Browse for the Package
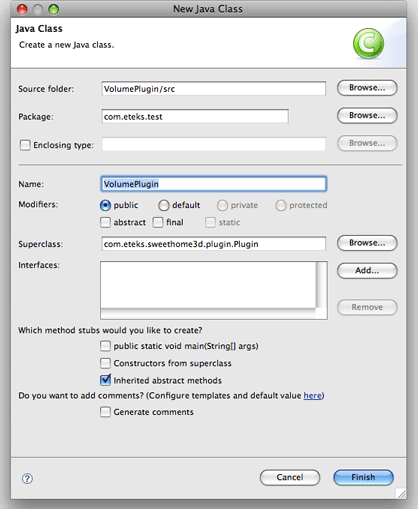This screenshot has height=509, width=418. tap(367, 115)
